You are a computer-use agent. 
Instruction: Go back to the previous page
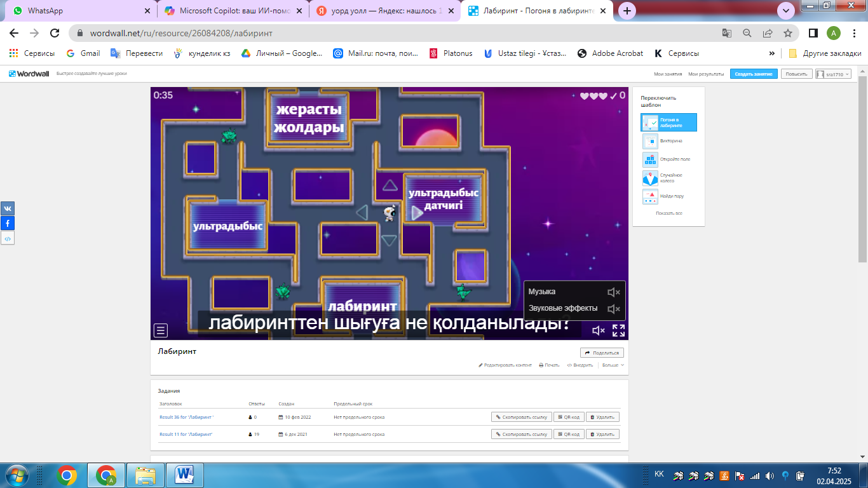pos(14,33)
